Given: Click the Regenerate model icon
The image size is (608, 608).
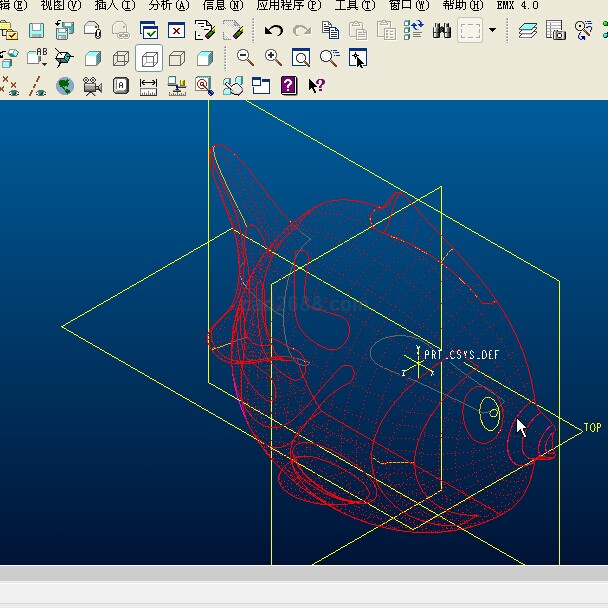Looking at the screenshot, I should click(x=414, y=31).
